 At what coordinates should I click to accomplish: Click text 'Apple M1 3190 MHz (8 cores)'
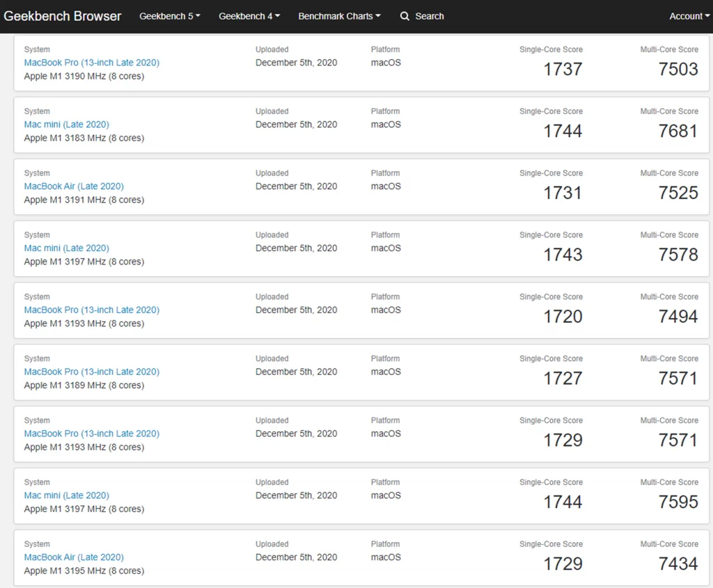point(84,77)
